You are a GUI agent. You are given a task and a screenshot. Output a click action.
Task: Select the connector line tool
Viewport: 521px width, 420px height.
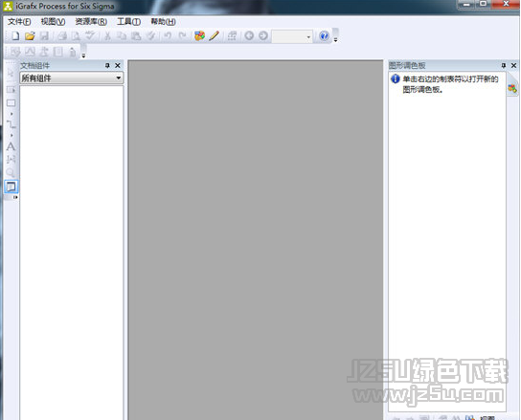point(11,124)
